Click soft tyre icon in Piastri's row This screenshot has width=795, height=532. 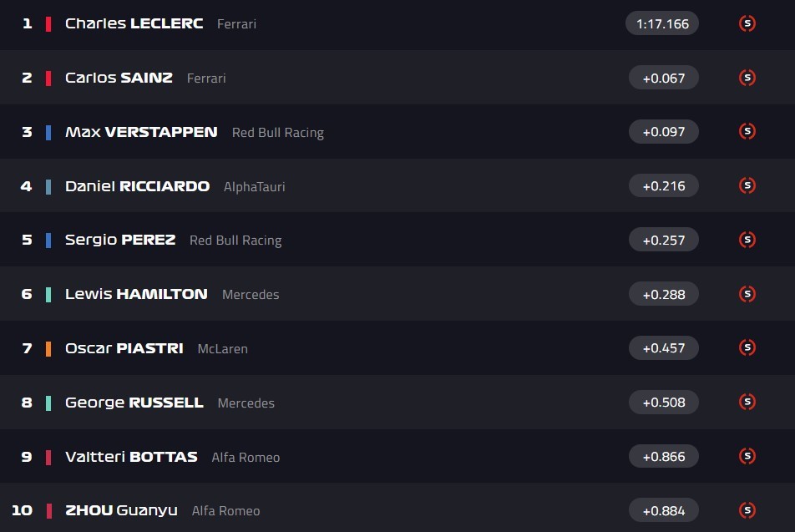pos(747,347)
